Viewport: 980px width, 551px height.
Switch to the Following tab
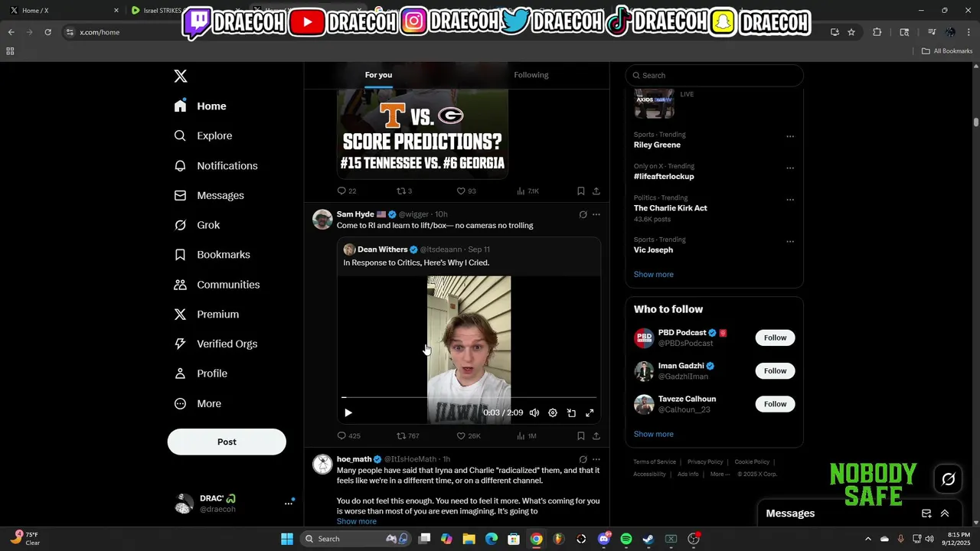tap(531, 75)
